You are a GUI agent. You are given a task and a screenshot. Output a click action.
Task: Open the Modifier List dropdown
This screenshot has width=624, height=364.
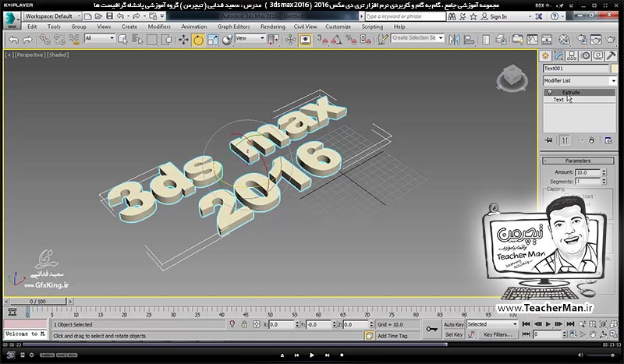point(580,80)
